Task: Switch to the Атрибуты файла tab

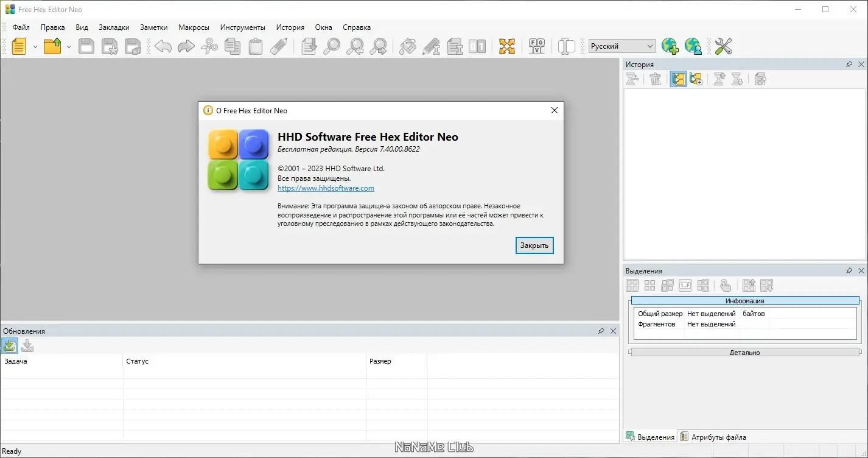Action: coord(713,437)
